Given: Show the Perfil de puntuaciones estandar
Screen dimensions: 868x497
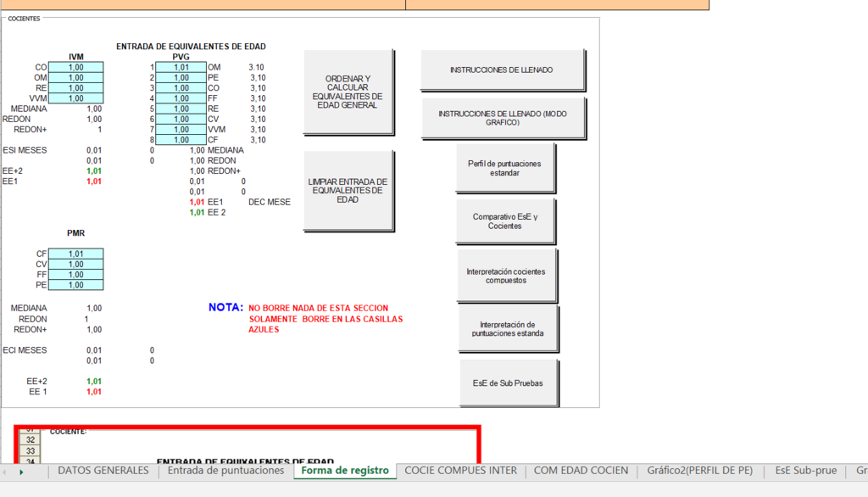Looking at the screenshot, I should tap(509, 167).
